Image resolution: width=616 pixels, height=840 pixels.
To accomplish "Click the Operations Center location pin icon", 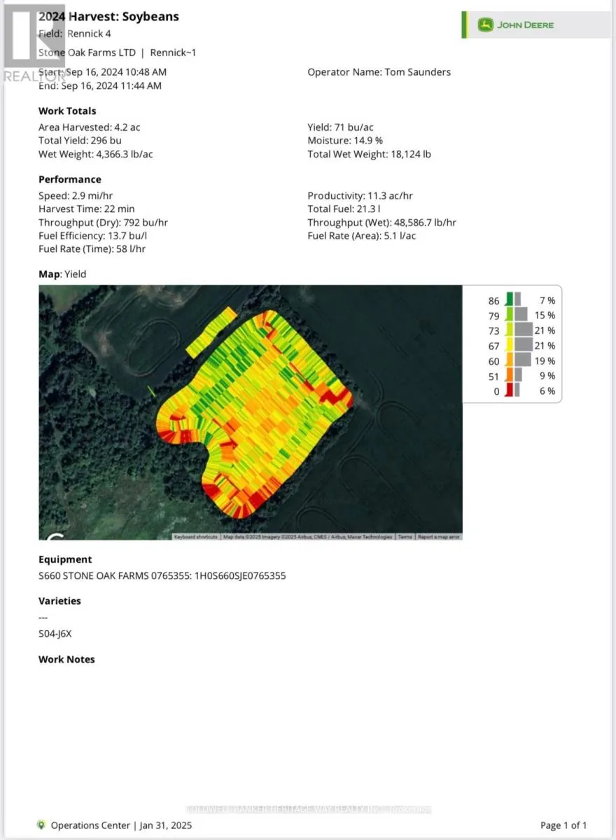I will point(41,825).
